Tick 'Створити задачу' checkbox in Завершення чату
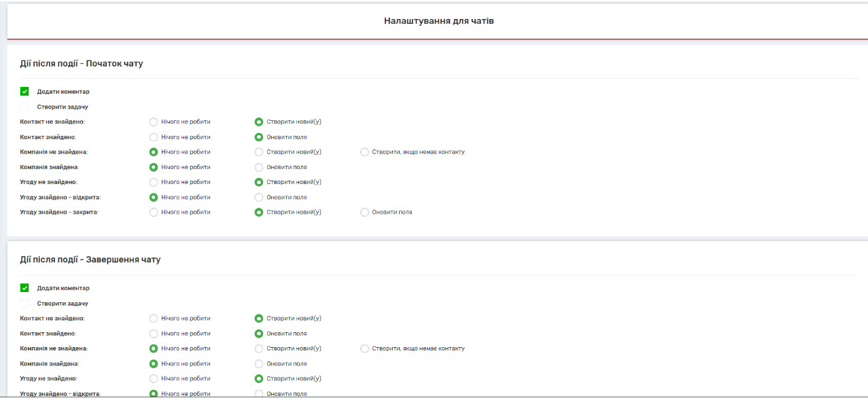Image resolution: width=868 pixels, height=398 pixels. click(x=24, y=304)
